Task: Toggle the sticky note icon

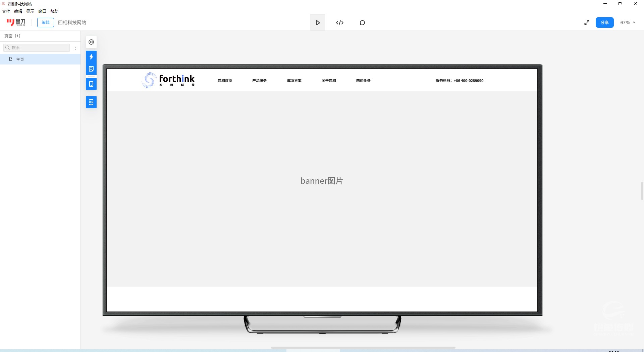Action: [x=91, y=69]
